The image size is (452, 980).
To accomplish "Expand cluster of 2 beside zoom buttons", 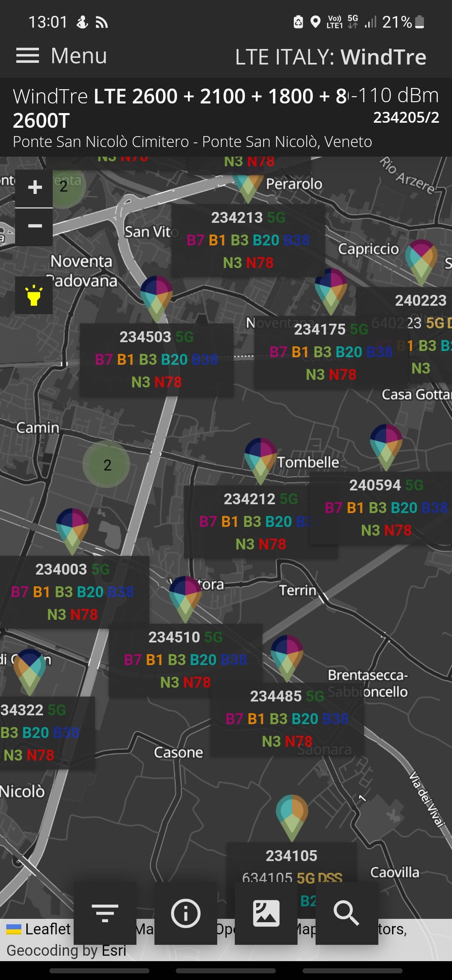I will pyautogui.click(x=65, y=186).
